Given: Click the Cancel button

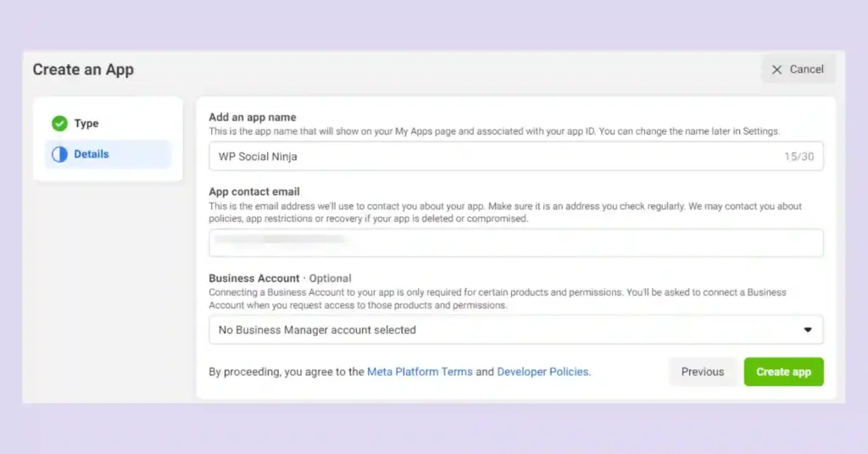Looking at the screenshot, I should pos(798,69).
